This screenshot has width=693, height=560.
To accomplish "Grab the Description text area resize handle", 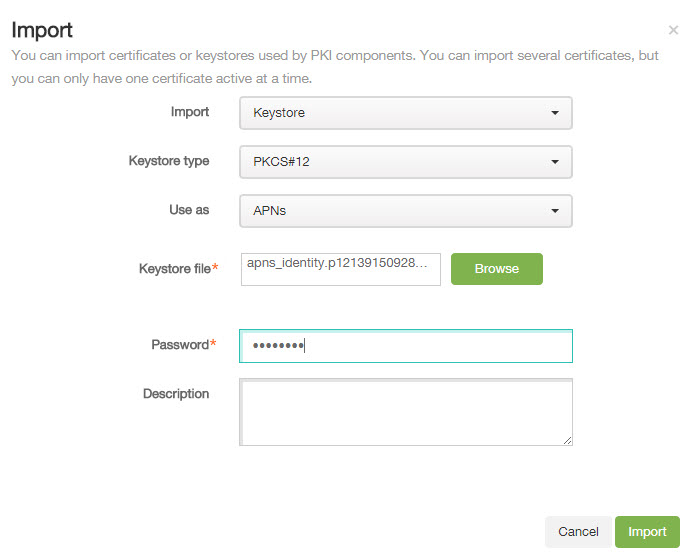I will click(567, 440).
